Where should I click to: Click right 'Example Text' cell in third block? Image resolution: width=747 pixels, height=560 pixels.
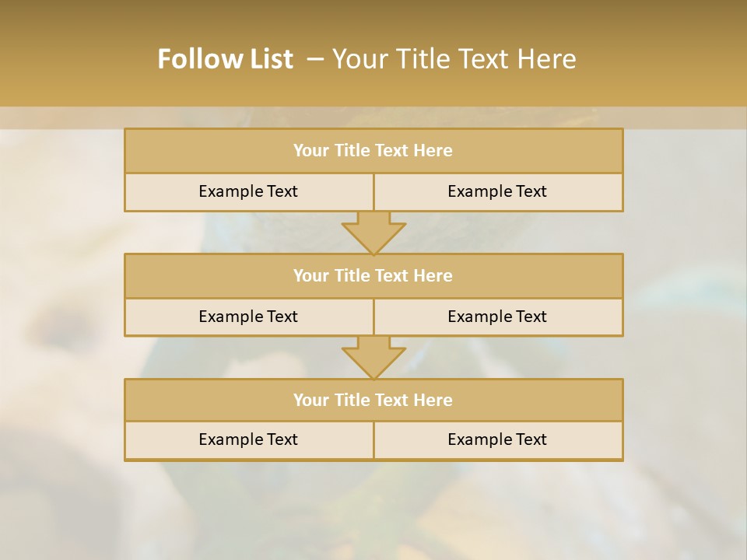tap(497, 439)
